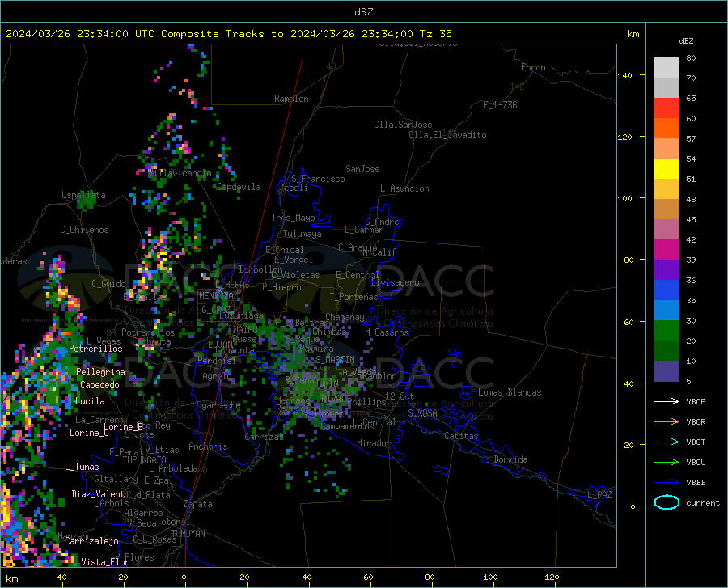This screenshot has height=588, width=728.
Task: Click the Divisadero label
Action: point(395,282)
